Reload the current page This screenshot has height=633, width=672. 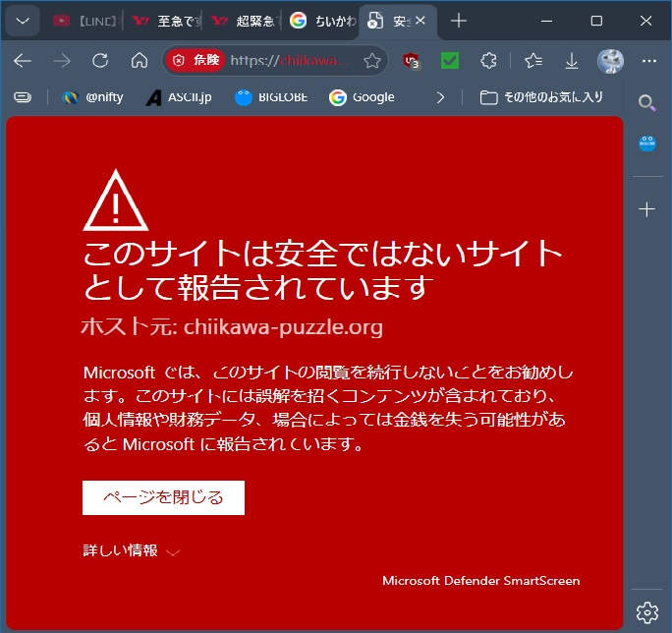click(x=100, y=61)
